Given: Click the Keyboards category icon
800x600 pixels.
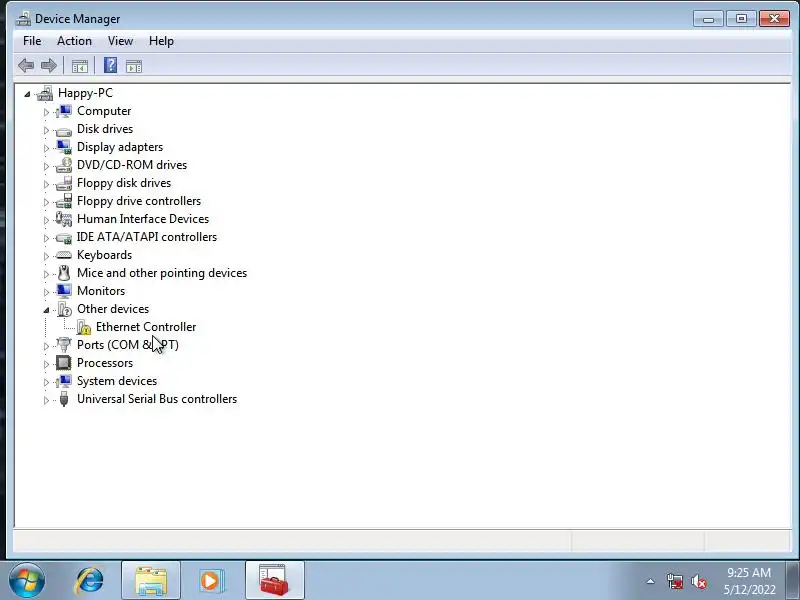Looking at the screenshot, I should pos(64,255).
